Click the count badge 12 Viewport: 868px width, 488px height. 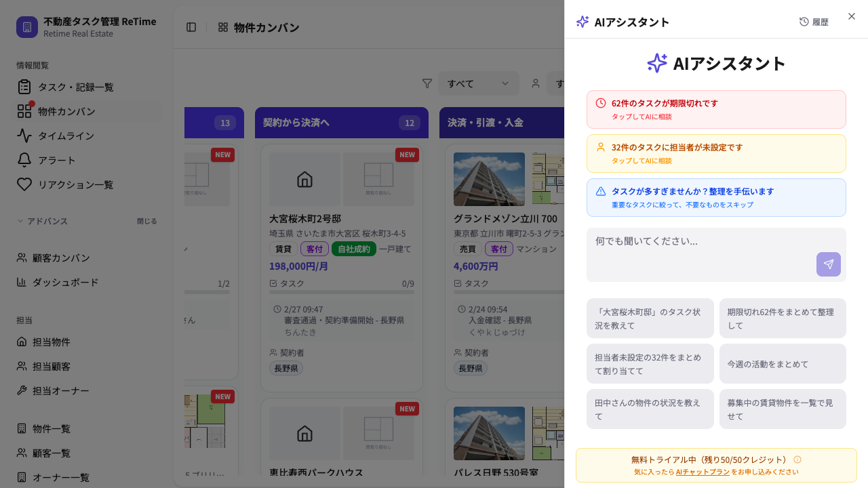pos(410,123)
